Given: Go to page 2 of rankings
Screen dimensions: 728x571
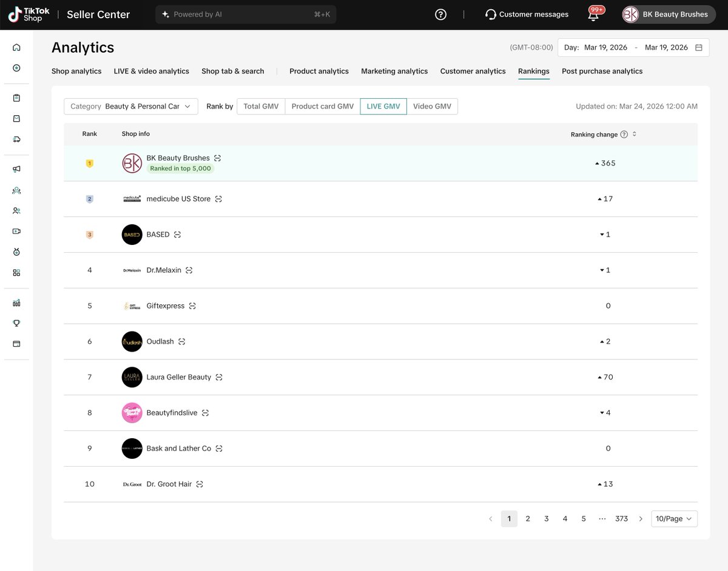Looking at the screenshot, I should tap(528, 519).
